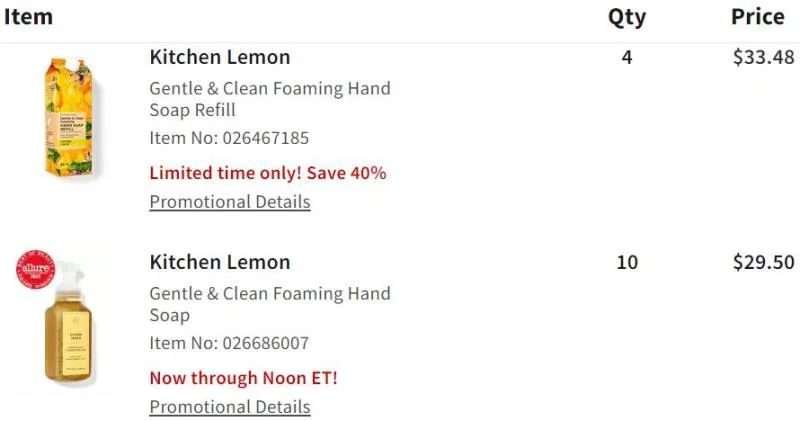800x421 pixels.
Task: Select item number 026686007
Action: [229, 343]
